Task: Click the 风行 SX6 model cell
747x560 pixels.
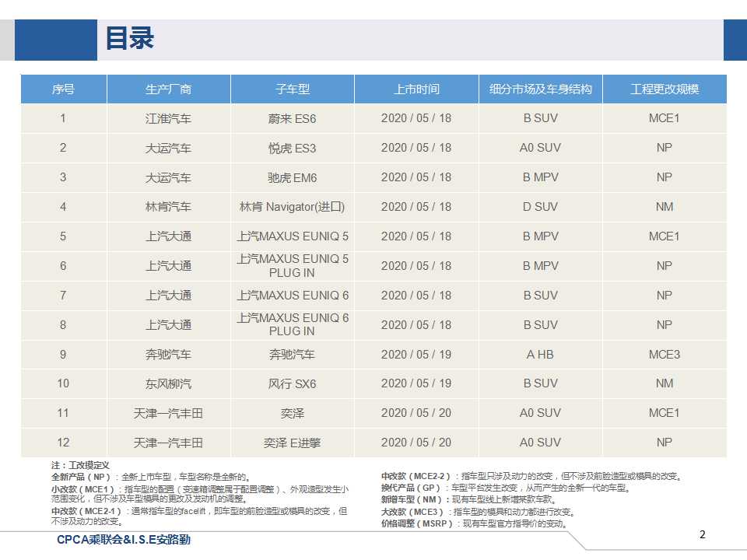Action: pos(292,383)
